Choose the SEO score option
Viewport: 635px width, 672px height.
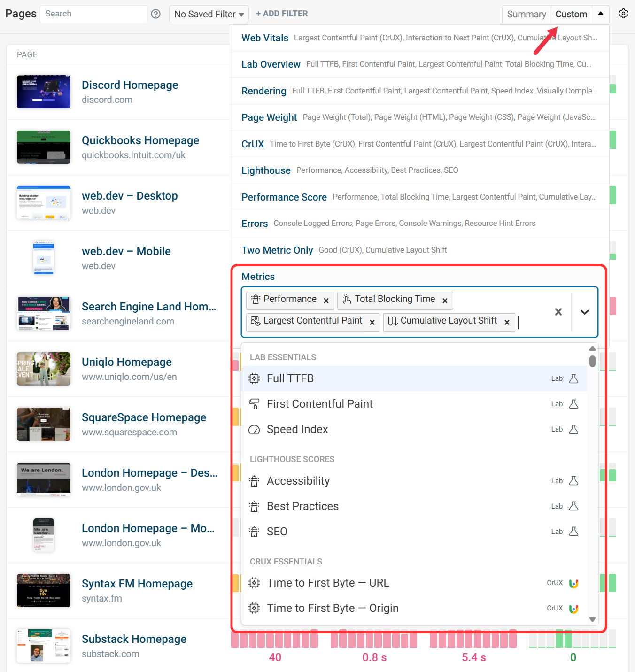point(414,532)
